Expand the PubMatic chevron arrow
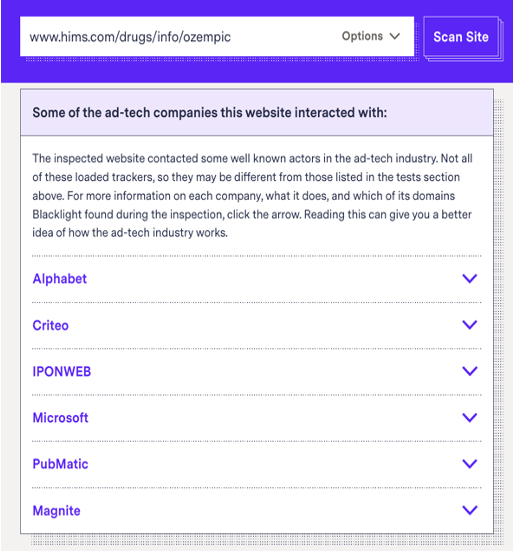 470,464
